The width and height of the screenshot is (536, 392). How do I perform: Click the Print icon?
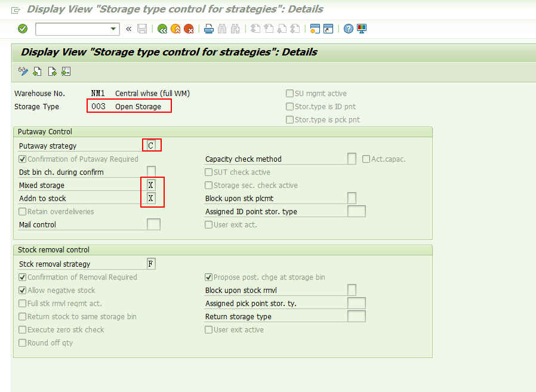click(209, 29)
